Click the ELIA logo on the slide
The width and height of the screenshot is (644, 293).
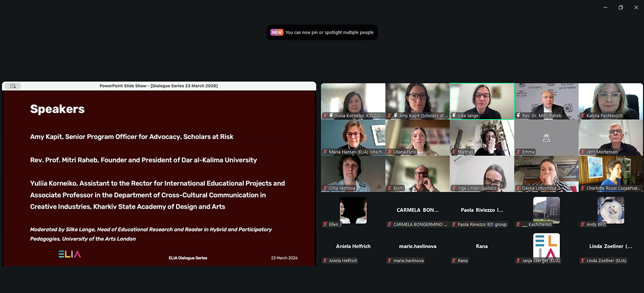[x=70, y=254]
